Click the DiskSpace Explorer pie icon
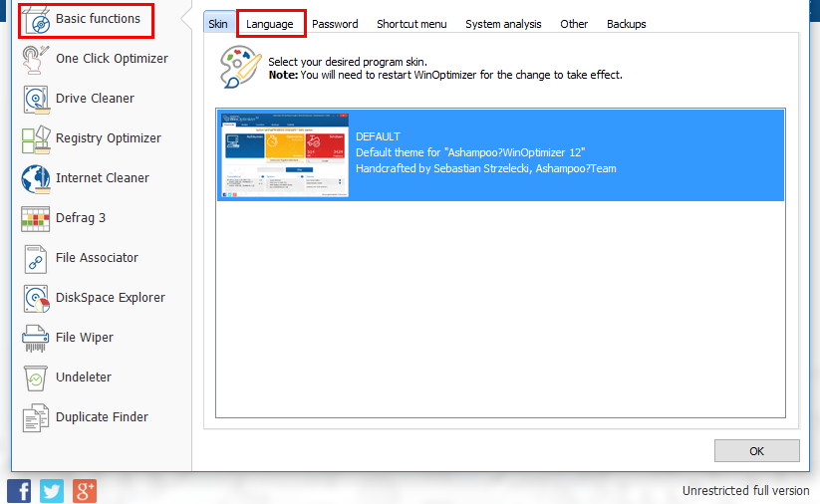This screenshot has width=820, height=504. click(36, 299)
